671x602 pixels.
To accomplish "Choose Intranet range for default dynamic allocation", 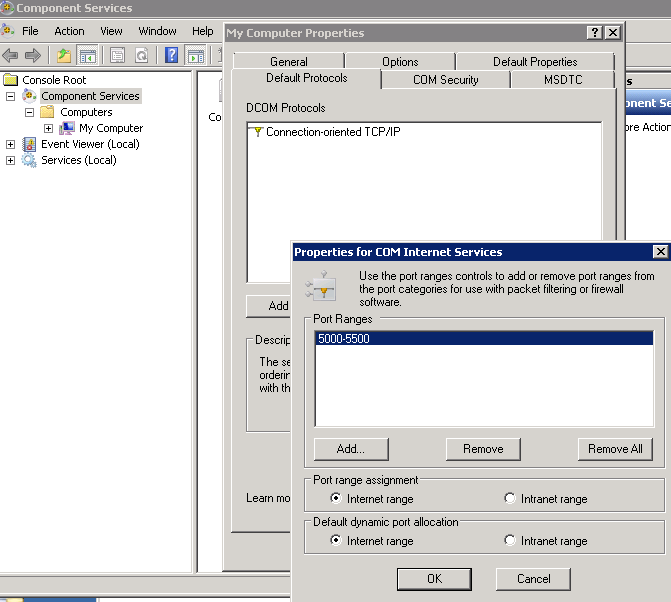I will pyautogui.click(x=510, y=540).
